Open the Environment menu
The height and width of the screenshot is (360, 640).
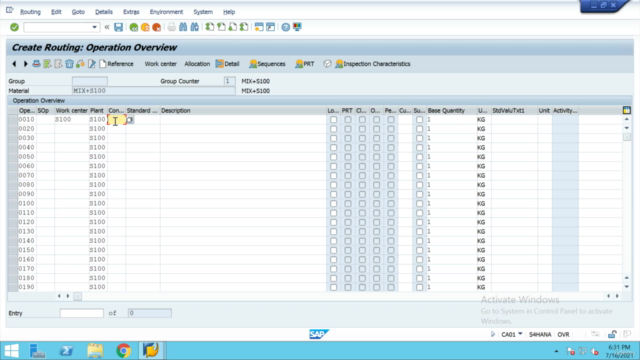point(166,12)
